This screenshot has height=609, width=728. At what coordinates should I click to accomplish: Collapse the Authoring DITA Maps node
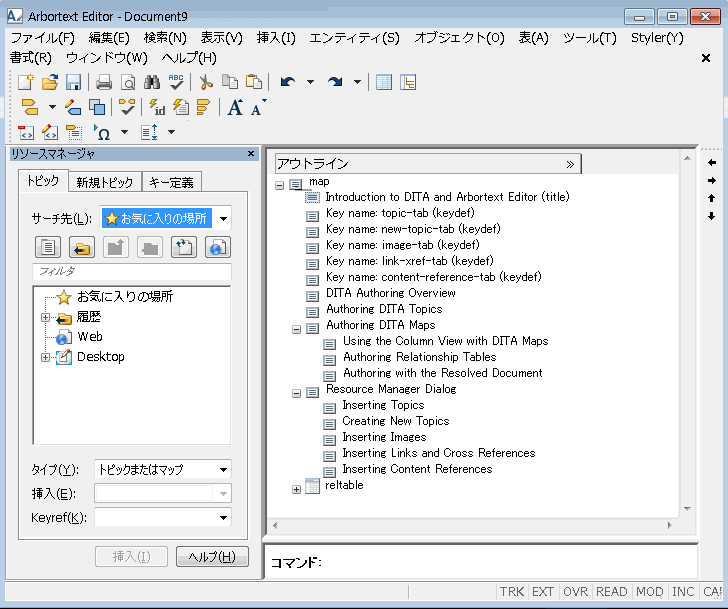[296, 329]
